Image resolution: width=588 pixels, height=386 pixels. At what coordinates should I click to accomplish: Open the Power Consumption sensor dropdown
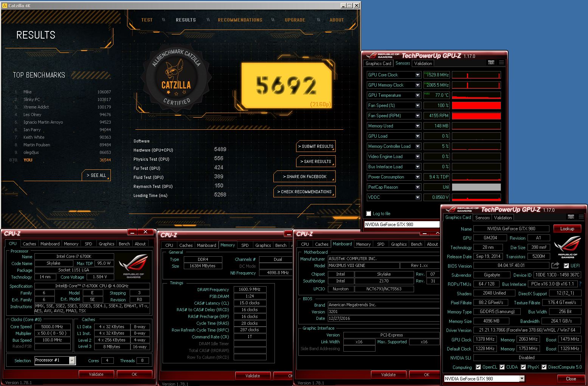tap(418, 177)
